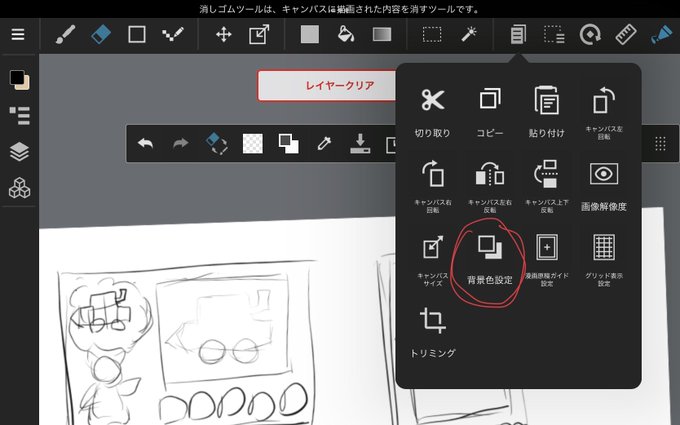Viewport: 680px width, 425px height.
Task: Choose キャンバス左右反転 option
Action: pyautogui.click(x=490, y=186)
